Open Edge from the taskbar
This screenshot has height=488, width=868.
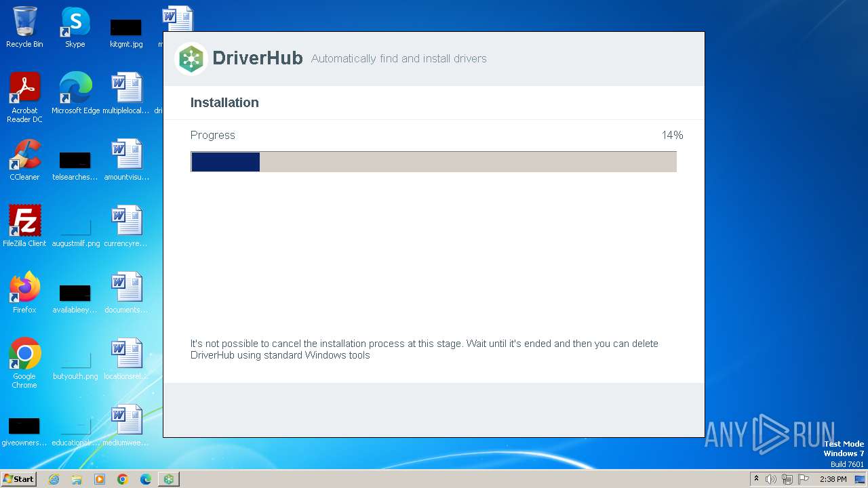(146, 479)
